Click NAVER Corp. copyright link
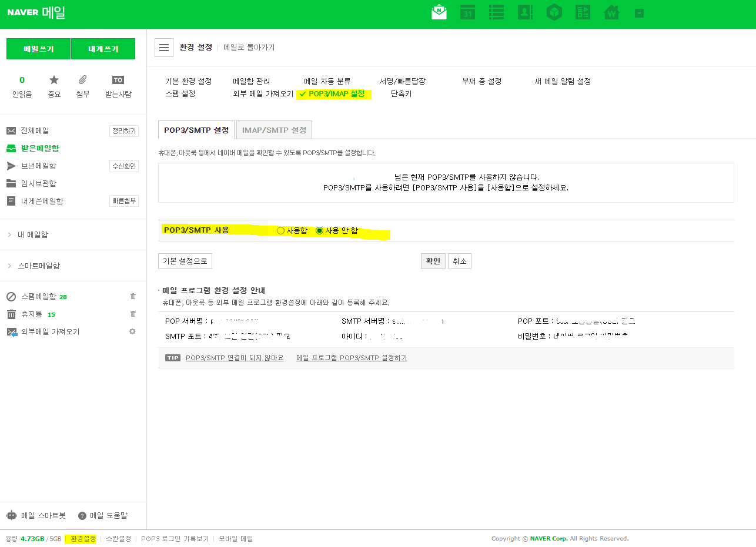Screen dimensions: 756x547 (548, 538)
